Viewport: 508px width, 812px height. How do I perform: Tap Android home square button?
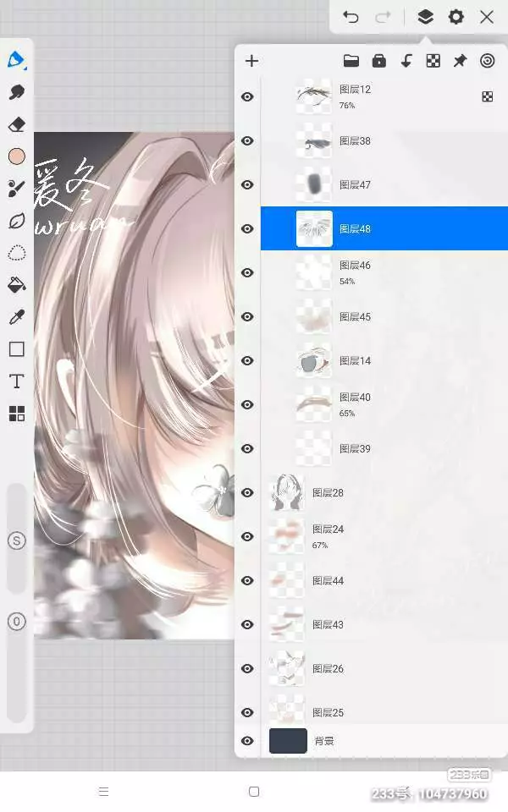[254, 792]
